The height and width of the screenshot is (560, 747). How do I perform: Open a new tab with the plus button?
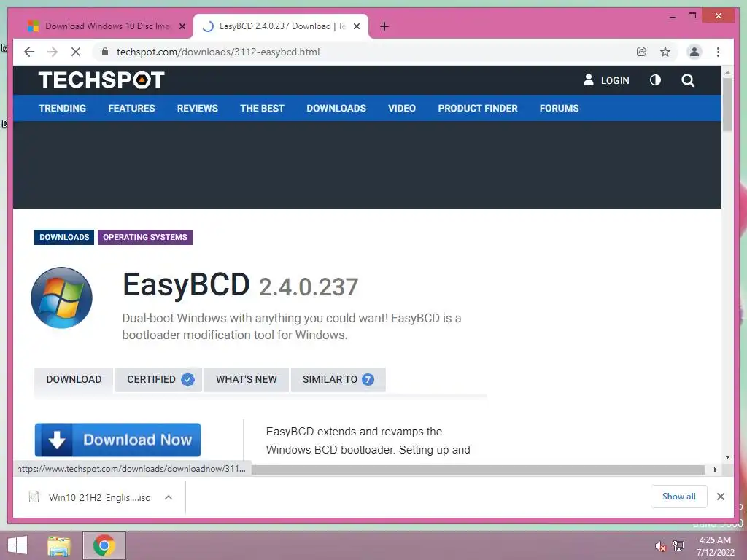coord(384,26)
